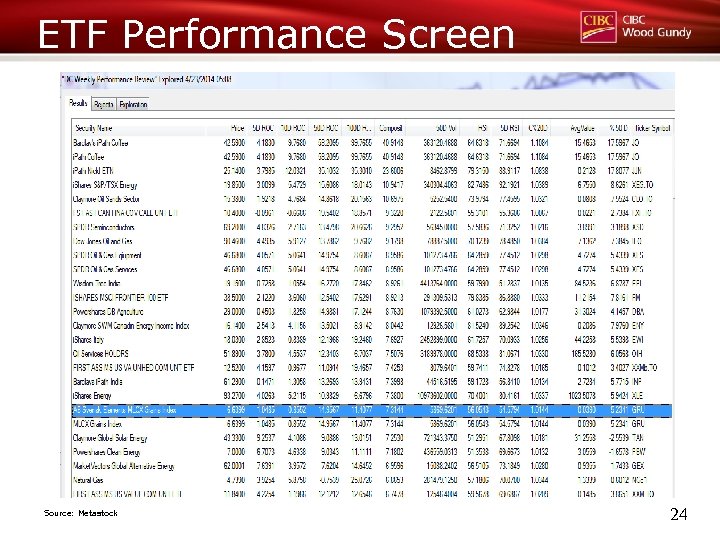Select the Barclays iPath Coffee row
This screenshot has height=540, width=720.
pos(372,143)
